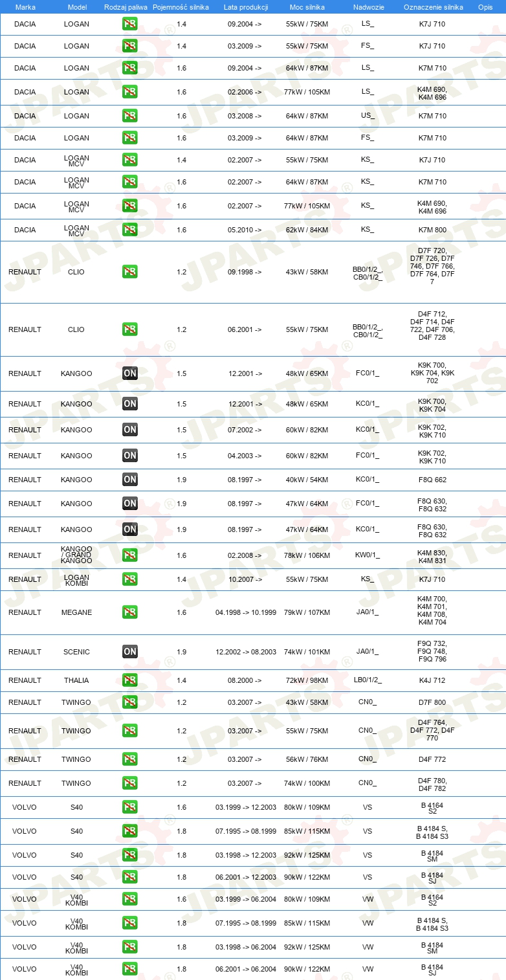The image size is (506, 980).
Task: Click the petrol icon in the Logan MCV 1.4 row
Action: click(x=130, y=160)
